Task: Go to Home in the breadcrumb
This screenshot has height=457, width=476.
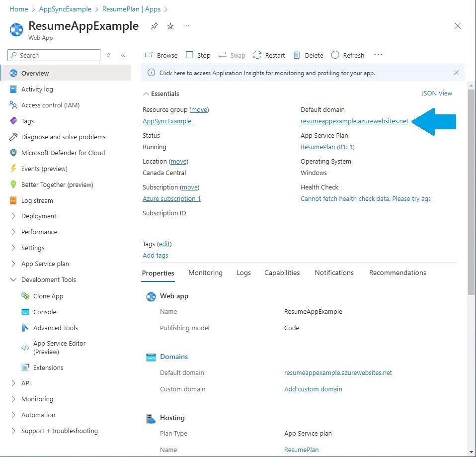Action: coord(19,9)
